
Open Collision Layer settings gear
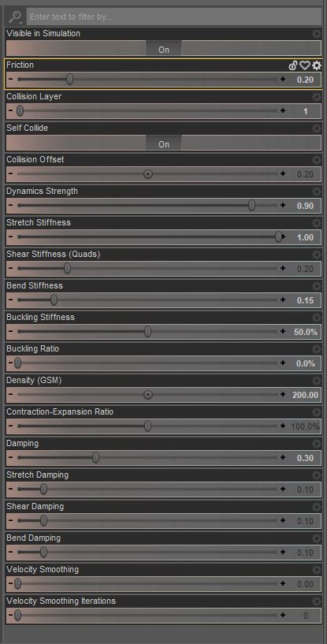coord(316,97)
